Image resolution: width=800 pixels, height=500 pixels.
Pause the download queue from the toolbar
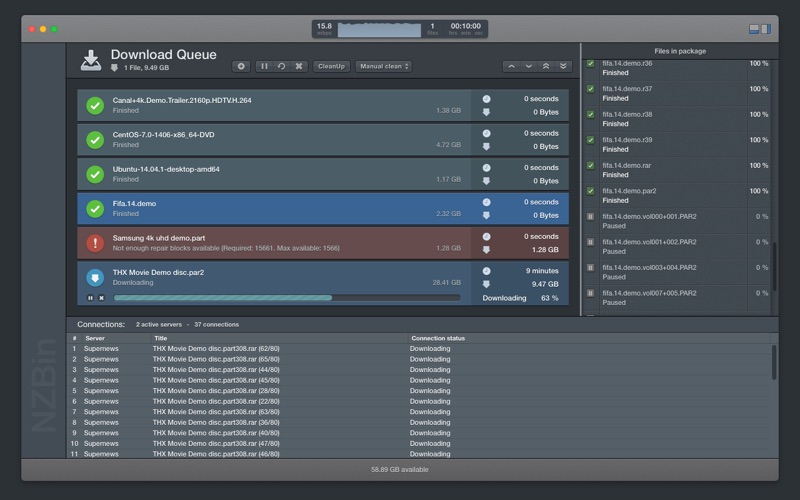265,66
